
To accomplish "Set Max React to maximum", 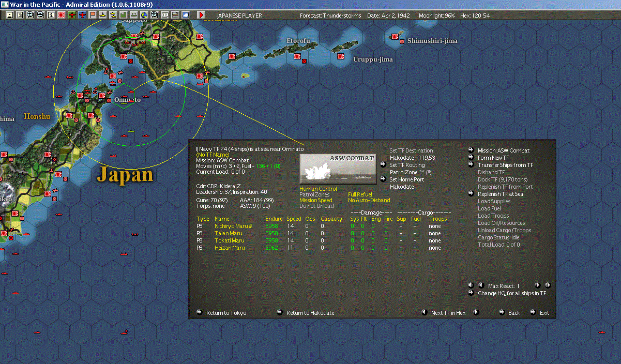I will coord(548,285).
